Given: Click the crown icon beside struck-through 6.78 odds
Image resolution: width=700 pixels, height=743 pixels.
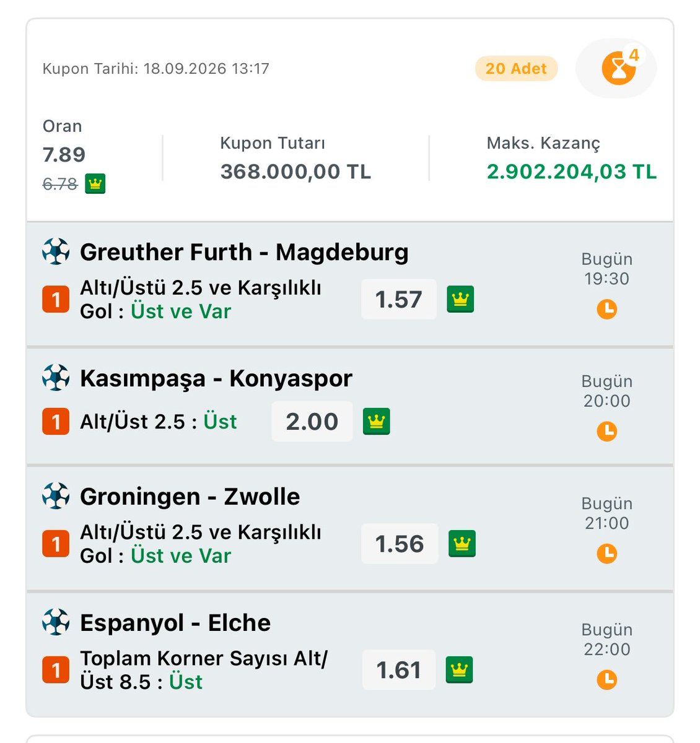Looking at the screenshot, I should click(95, 184).
